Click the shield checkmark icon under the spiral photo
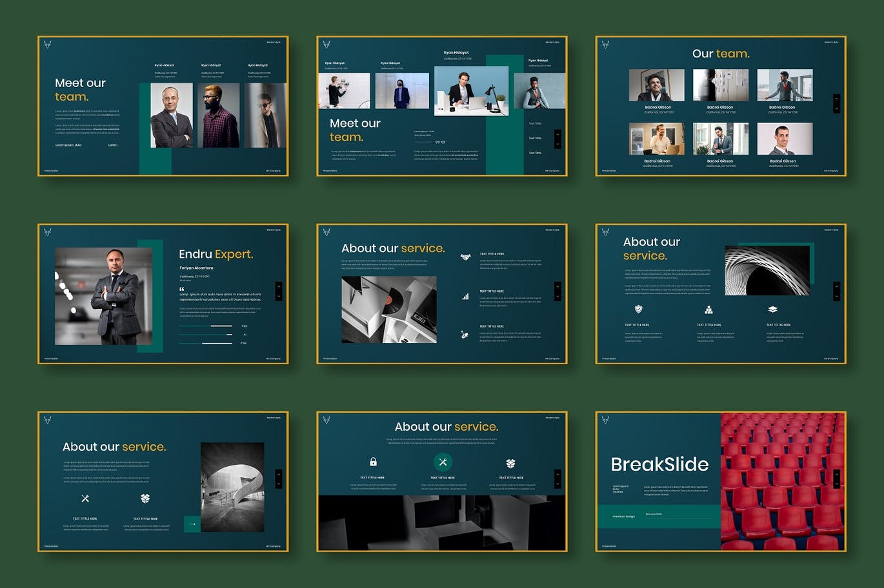This screenshot has height=588, width=884. [x=638, y=309]
